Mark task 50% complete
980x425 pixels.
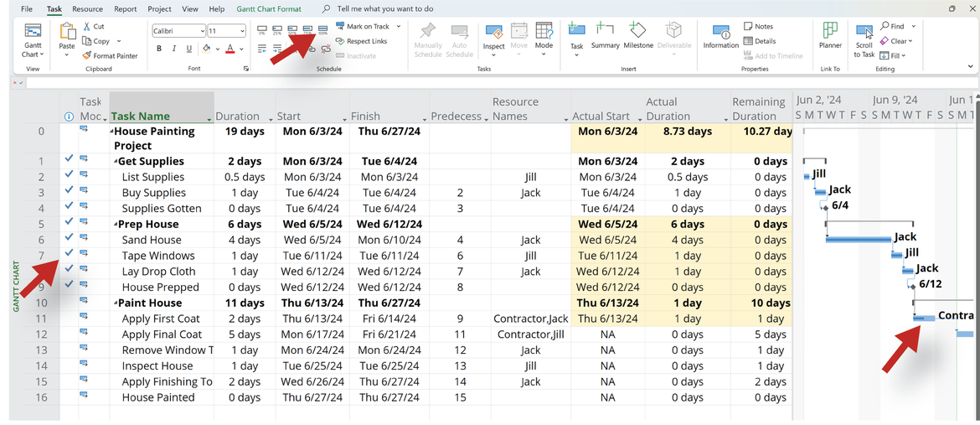tap(292, 29)
